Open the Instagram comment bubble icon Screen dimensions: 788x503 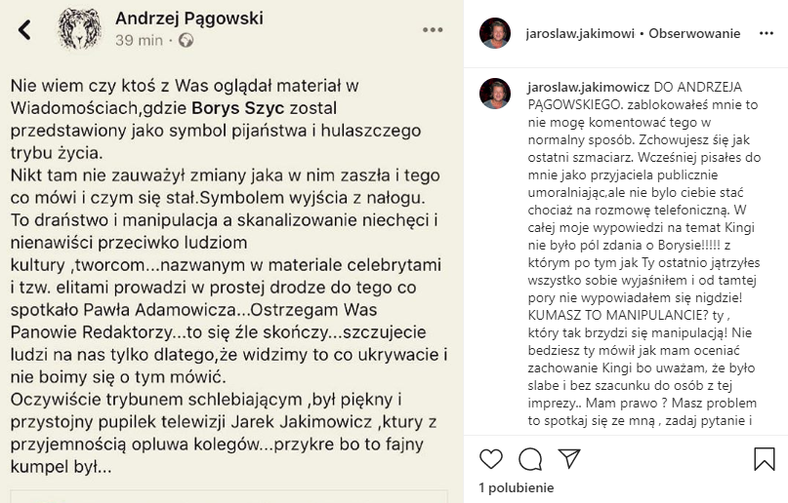coord(530,459)
